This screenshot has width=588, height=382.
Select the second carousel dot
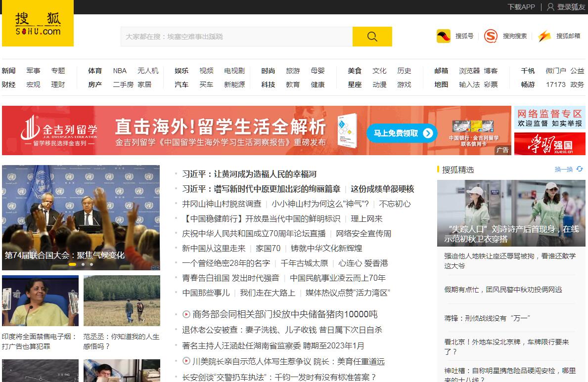pos(83,264)
